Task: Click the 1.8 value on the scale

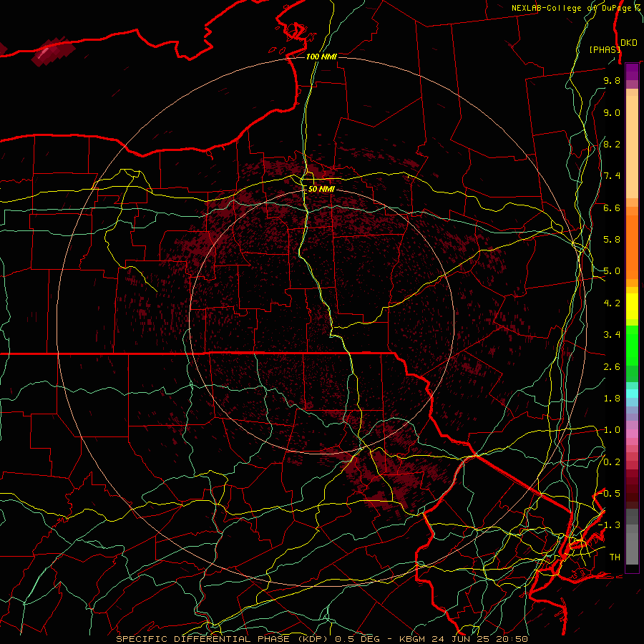Action: pos(612,399)
